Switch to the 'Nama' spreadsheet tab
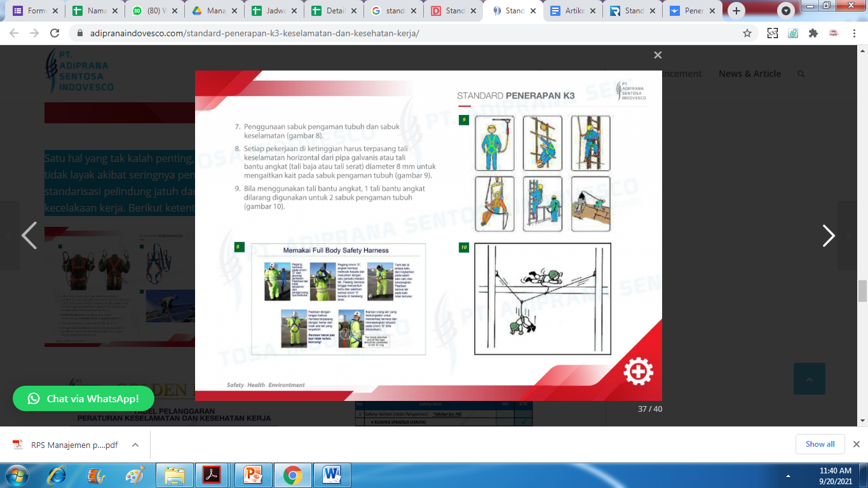Viewport: 868px width, 488px height. pos(96,11)
